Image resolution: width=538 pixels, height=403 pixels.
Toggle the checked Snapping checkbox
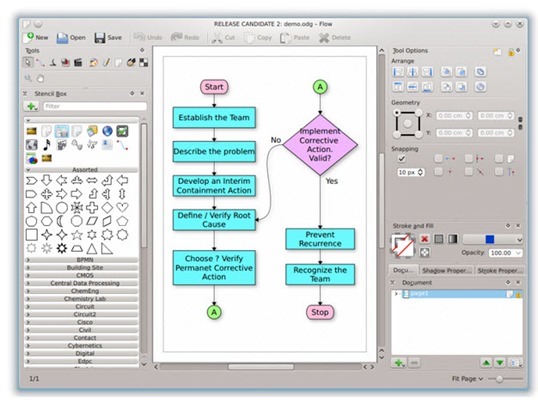tap(401, 158)
